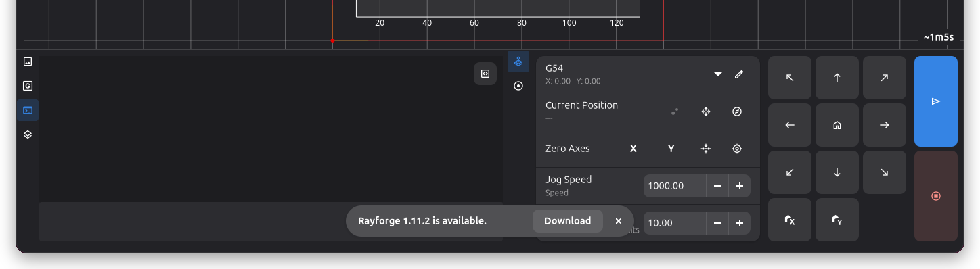Screen dimensions: 980x269
Task: Select the console terminal tab
Action: [x=28, y=110]
